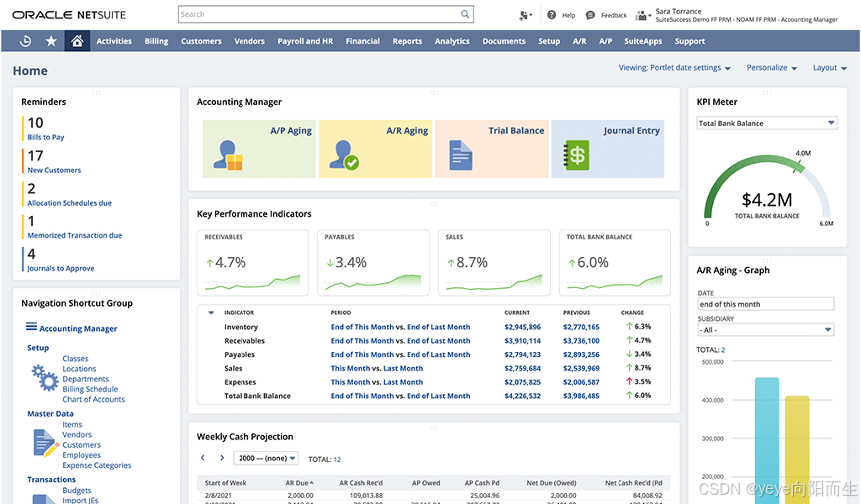Open the SuiteApps menu

pyautogui.click(x=643, y=41)
